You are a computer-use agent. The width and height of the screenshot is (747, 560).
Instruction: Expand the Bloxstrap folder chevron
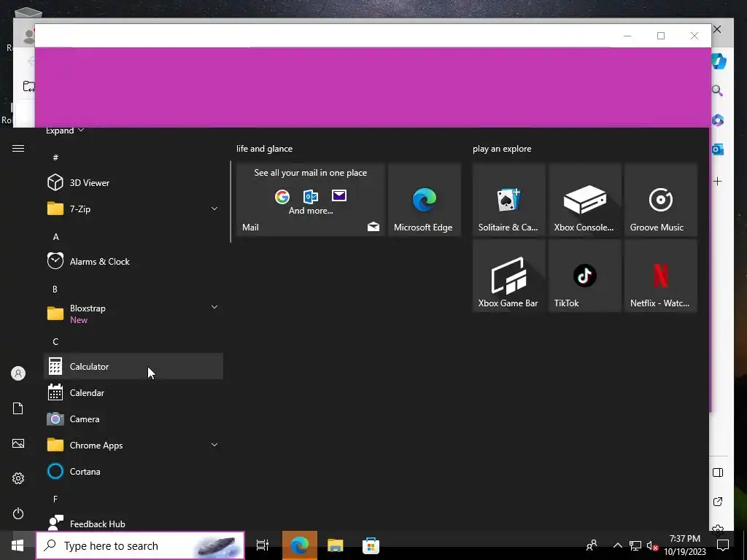coord(214,307)
